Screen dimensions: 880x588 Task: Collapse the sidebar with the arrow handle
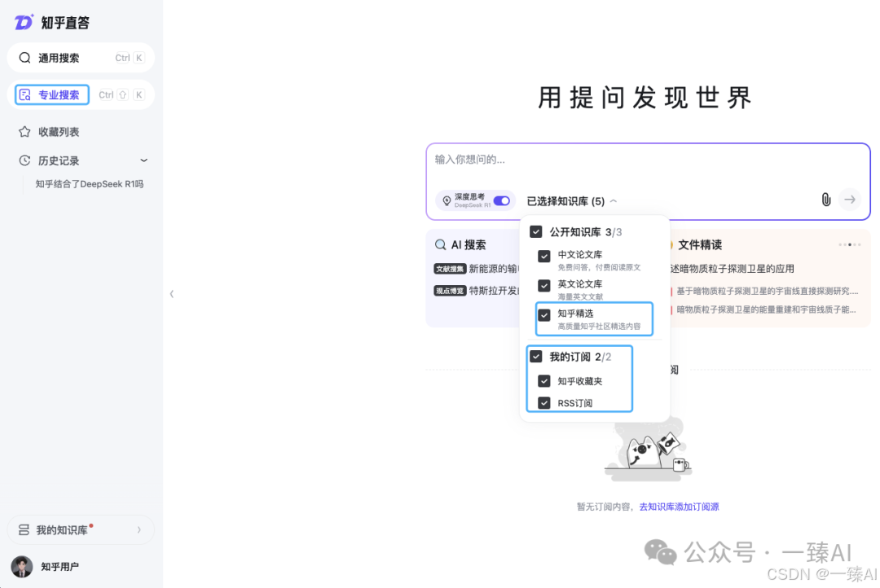click(x=172, y=294)
